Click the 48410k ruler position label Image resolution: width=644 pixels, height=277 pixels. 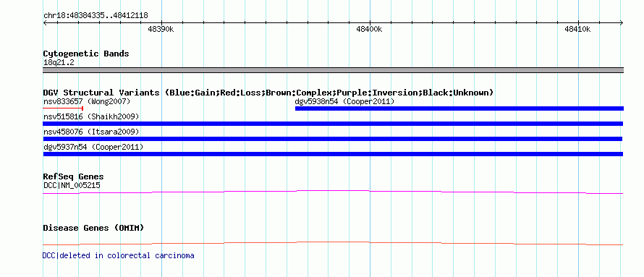tap(577, 30)
